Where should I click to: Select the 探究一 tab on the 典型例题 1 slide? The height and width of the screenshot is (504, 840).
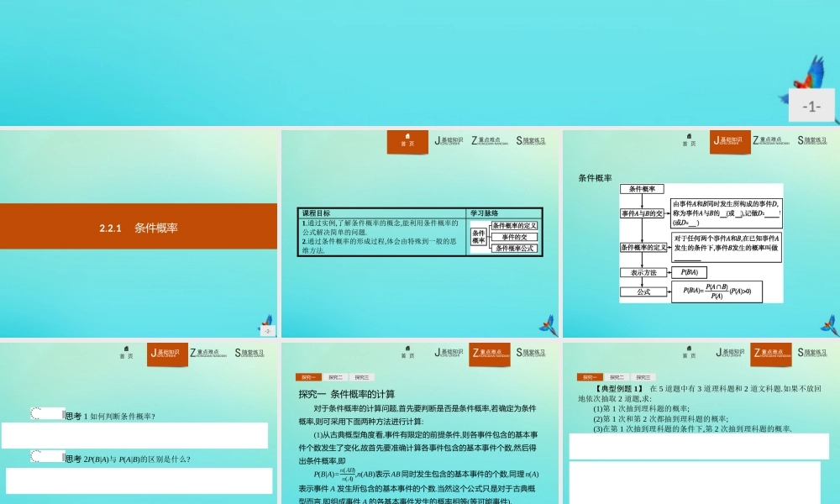pos(590,377)
